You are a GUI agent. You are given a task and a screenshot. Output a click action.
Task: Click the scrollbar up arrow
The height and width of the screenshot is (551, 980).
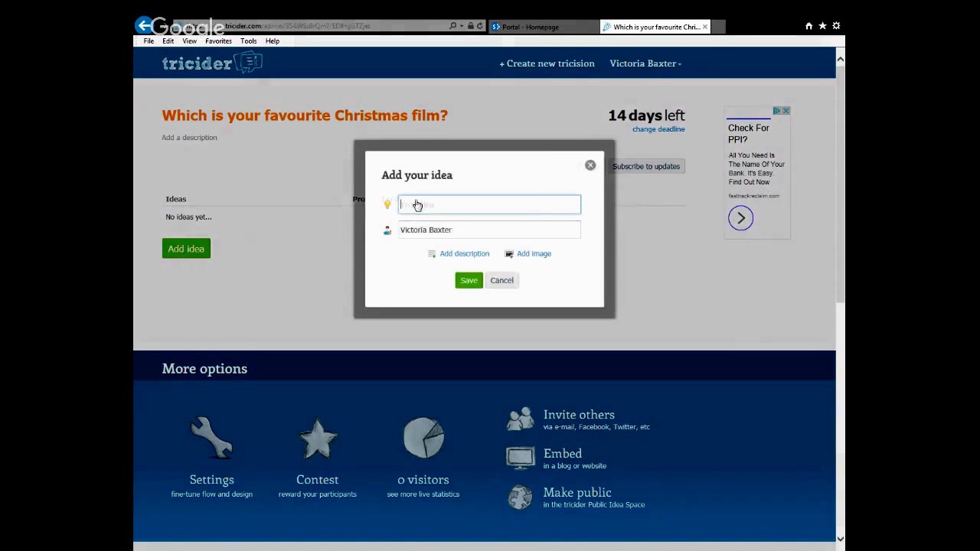tap(840, 59)
